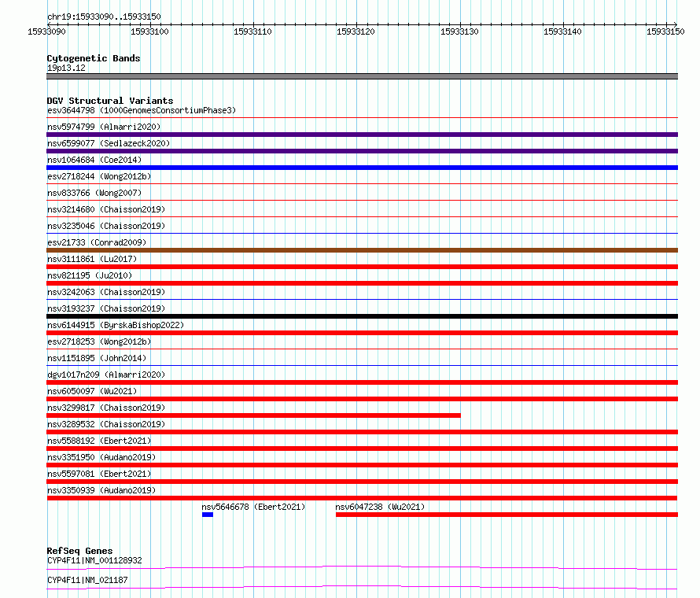Click ruler position 15933140
Image resolution: width=700 pixels, height=598 pixels.
(x=562, y=31)
